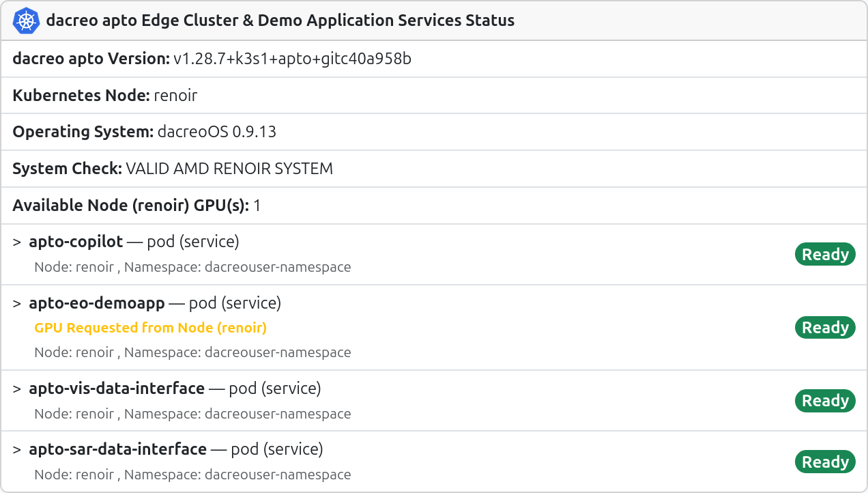Click the Ready badge for apto-eo-demoapp

click(825, 328)
